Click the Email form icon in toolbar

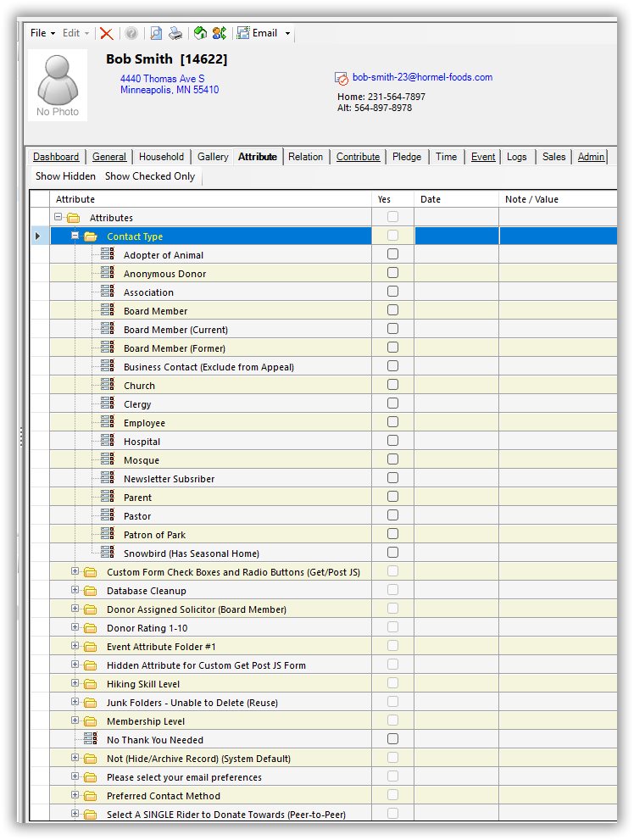tap(243, 33)
